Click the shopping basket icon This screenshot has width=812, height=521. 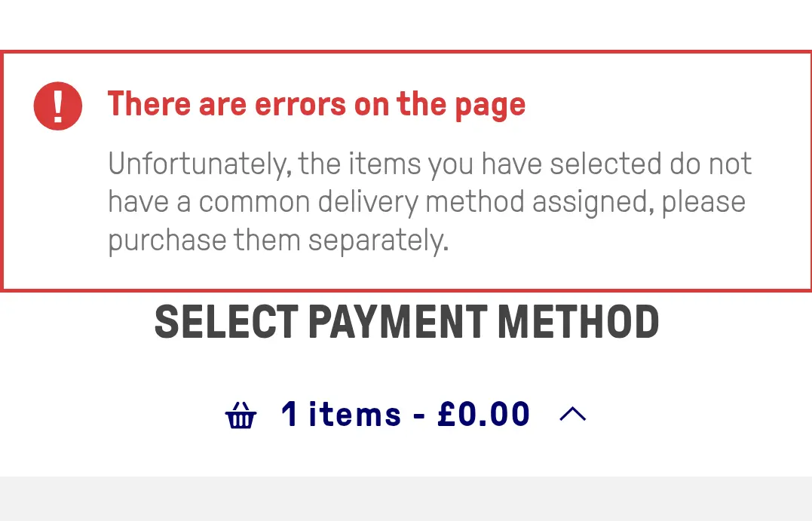[x=241, y=415]
